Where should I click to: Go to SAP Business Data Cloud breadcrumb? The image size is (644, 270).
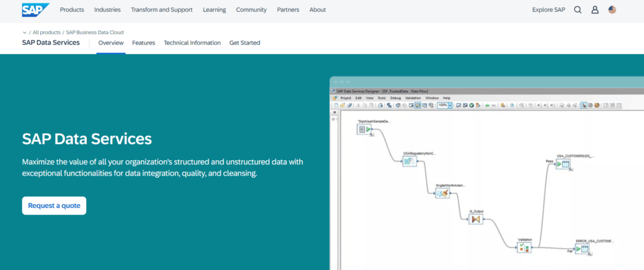tap(95, 33)
